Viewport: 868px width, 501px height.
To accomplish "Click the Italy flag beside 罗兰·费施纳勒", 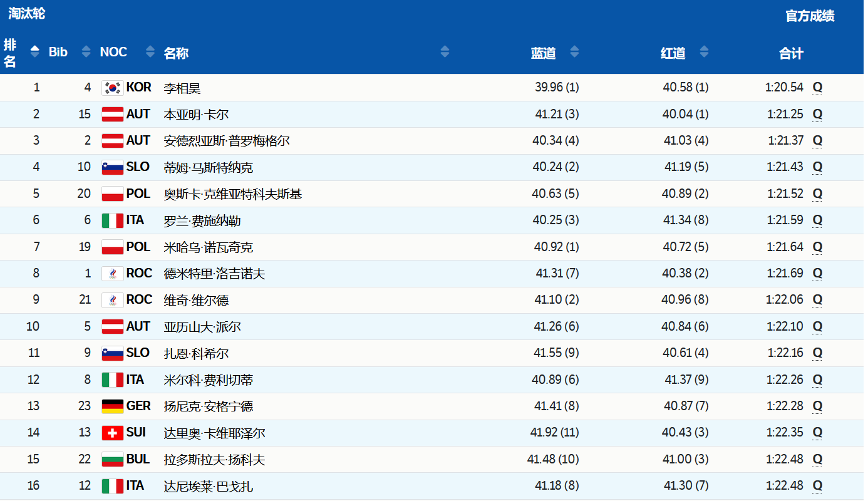I will [113, 220].
